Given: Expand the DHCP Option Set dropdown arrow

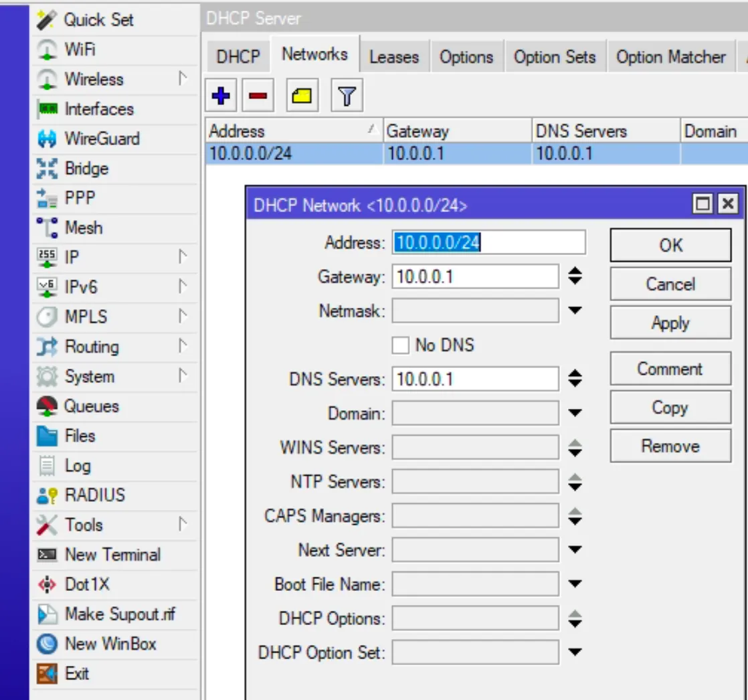Looking at the screenshot, I should click(575, 652).
